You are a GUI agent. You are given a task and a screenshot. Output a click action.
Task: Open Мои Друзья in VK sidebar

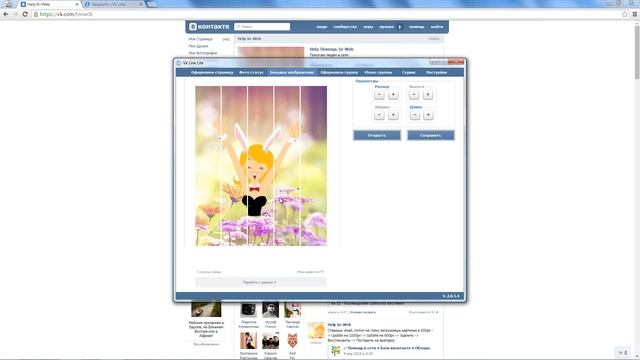click(198, 46)
